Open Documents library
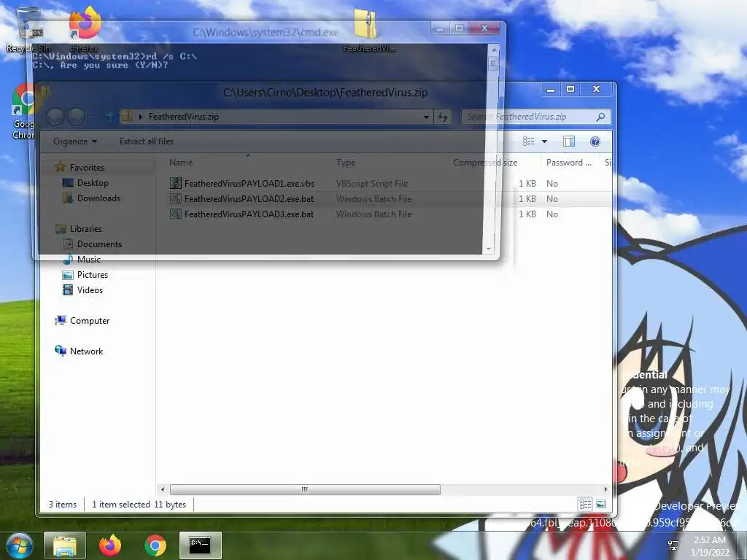 tap(99, 244)
